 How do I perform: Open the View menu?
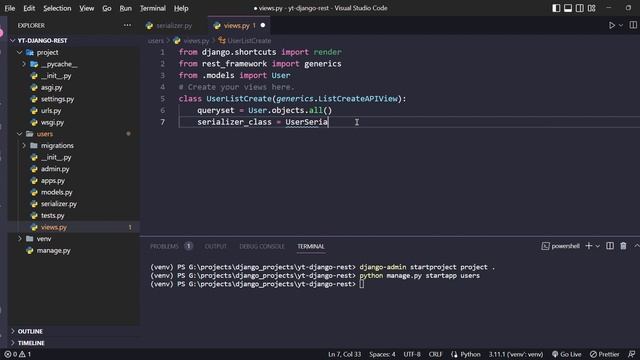[87, 8]
